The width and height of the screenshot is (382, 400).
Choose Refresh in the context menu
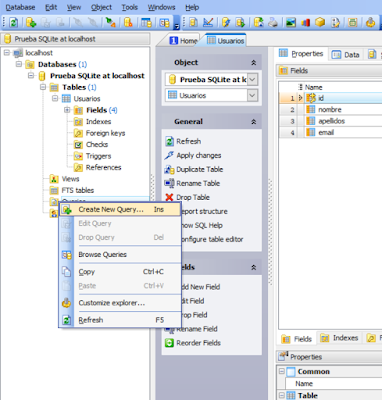click(120, 320)
